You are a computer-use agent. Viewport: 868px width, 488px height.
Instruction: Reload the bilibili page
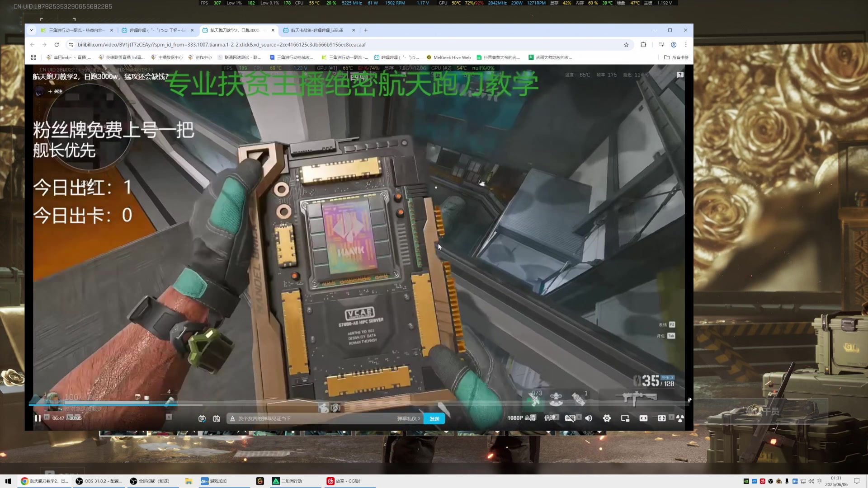point(57,45)
